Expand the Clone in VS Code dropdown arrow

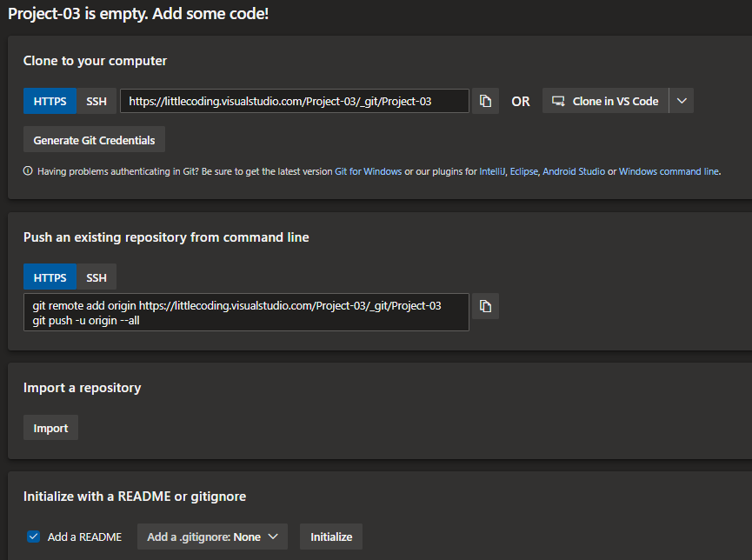click(x=682, y=101)
